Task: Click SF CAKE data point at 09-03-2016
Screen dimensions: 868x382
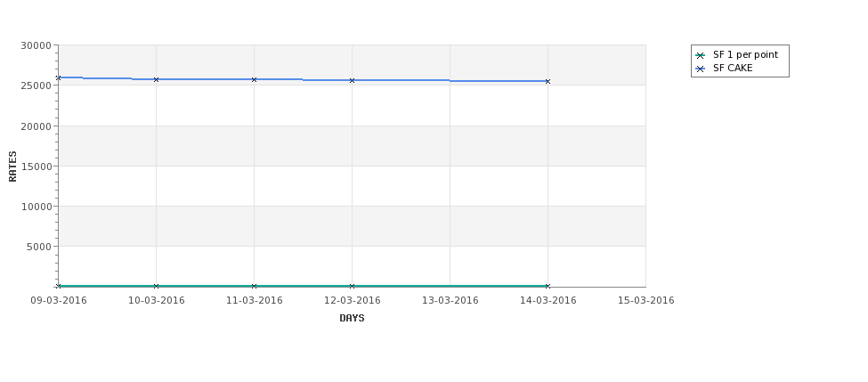Action: click(x=59, y=78)
